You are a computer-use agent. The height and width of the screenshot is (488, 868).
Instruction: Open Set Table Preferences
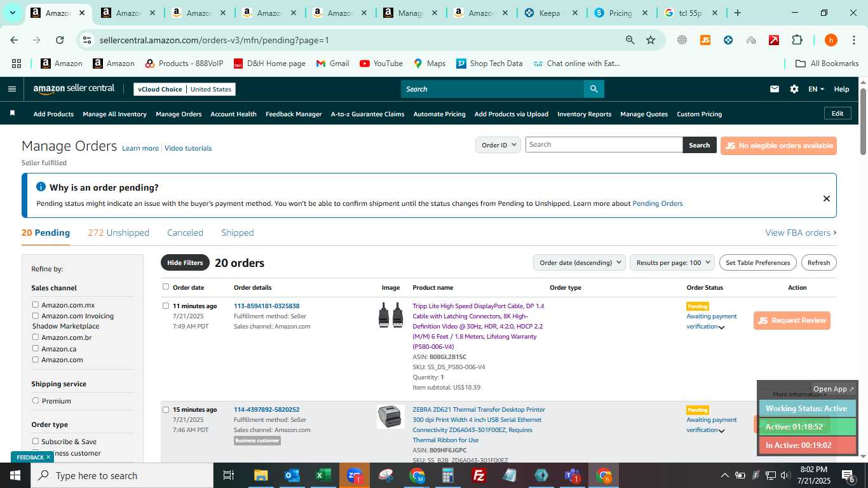[x=758, y=262]
